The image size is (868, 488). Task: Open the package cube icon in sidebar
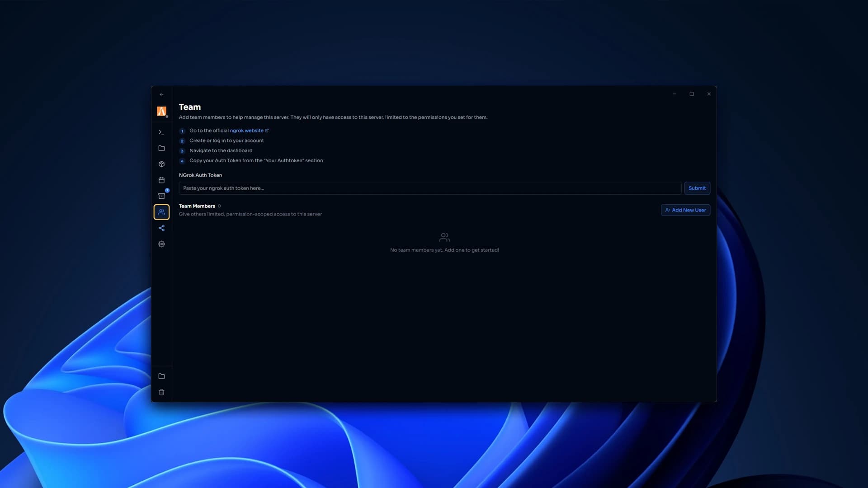[x=161, y=164]
